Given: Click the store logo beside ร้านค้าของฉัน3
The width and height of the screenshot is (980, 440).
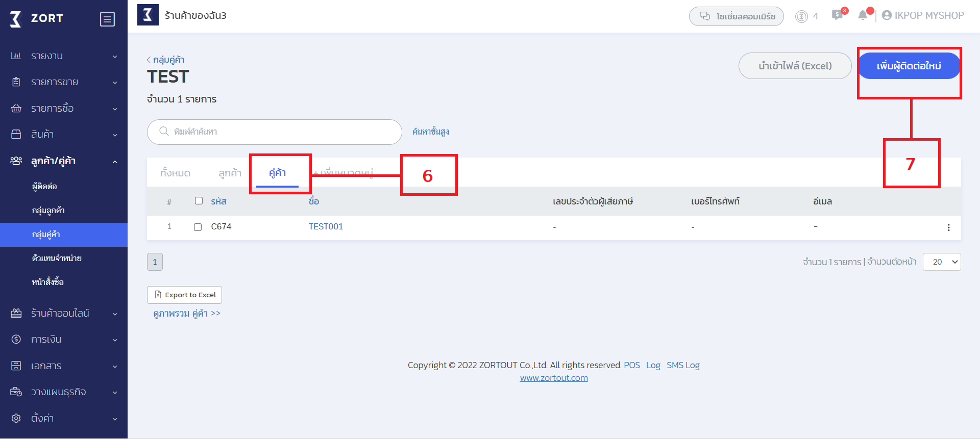Looking at the screenshot, I should pyautogui.click(x=148, y=15).
